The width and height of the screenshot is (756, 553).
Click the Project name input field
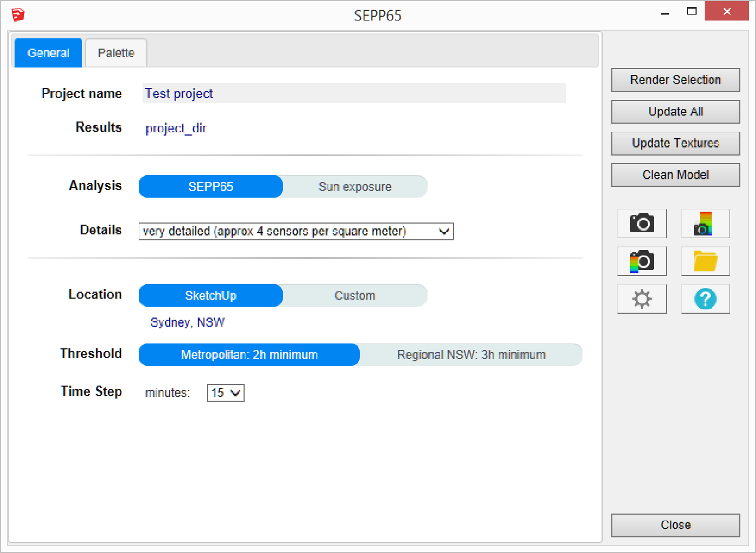354,93
